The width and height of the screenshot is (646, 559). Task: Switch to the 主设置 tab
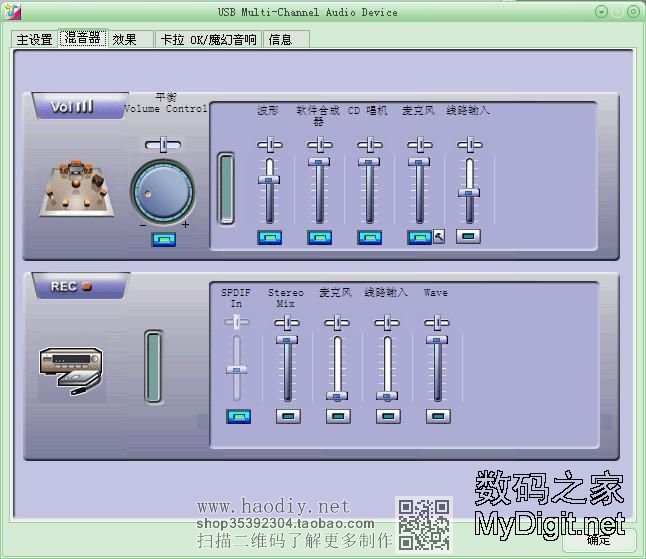34,39
